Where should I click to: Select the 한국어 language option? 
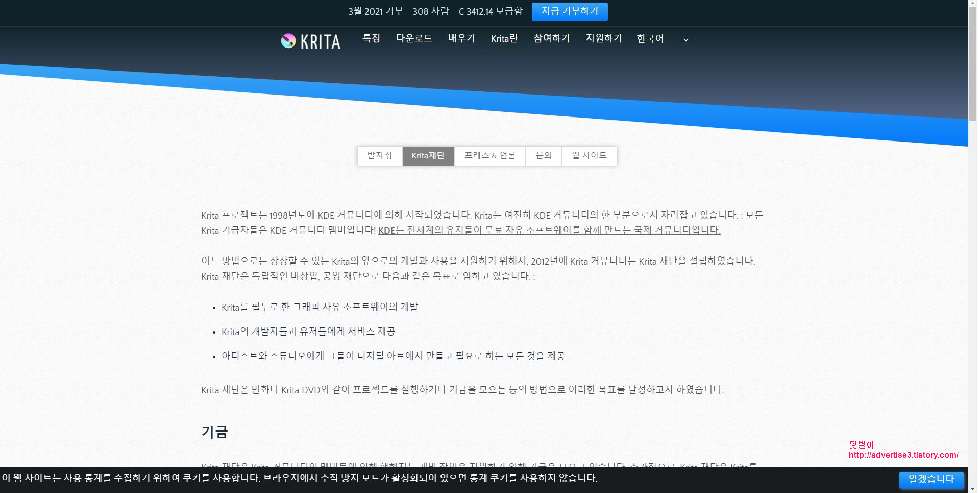[650, 39]
